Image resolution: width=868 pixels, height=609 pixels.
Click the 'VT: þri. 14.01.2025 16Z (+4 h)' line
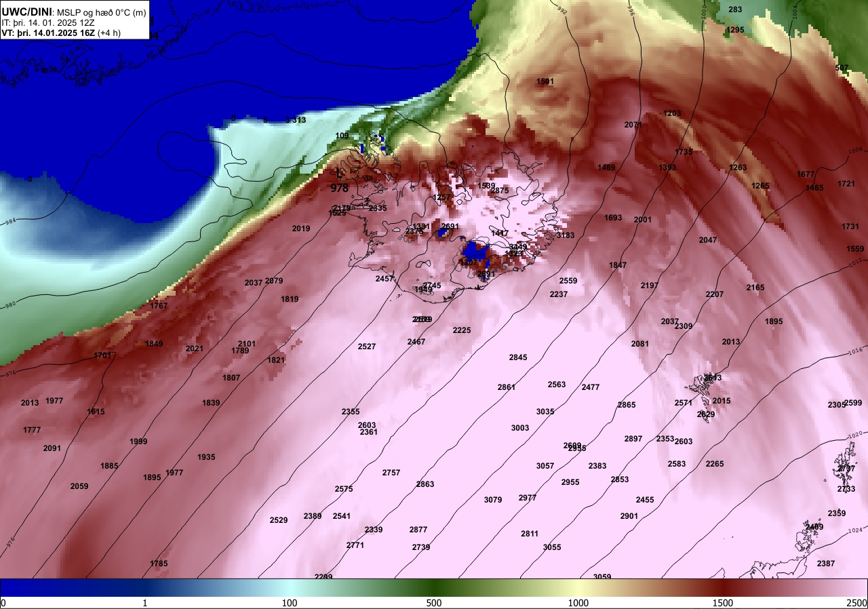coord(61,33)
